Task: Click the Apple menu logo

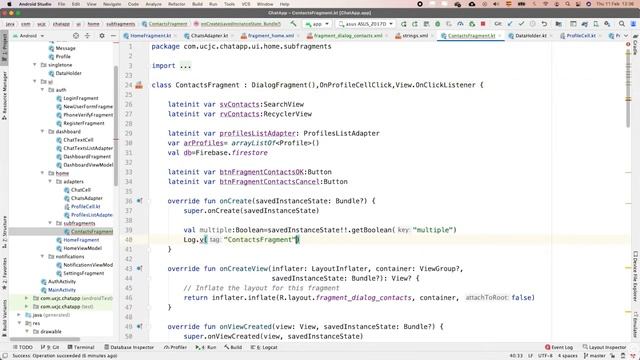Action: [9, 4]
